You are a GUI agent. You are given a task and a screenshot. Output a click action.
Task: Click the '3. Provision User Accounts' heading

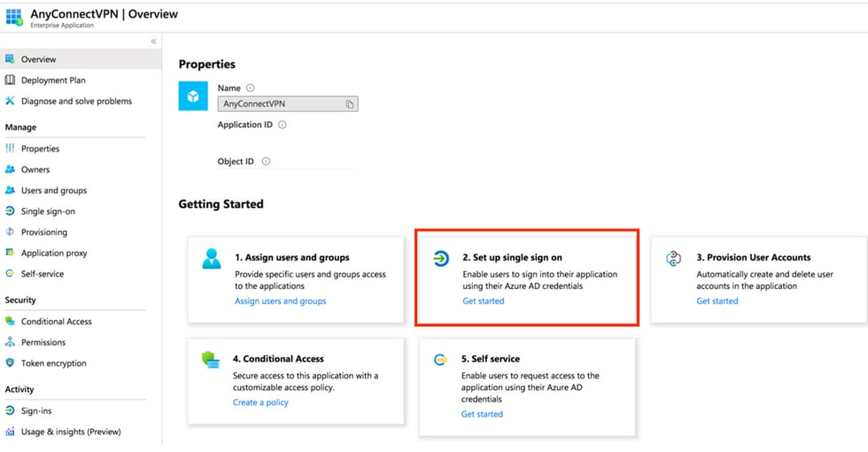click(x=754, y=258)
